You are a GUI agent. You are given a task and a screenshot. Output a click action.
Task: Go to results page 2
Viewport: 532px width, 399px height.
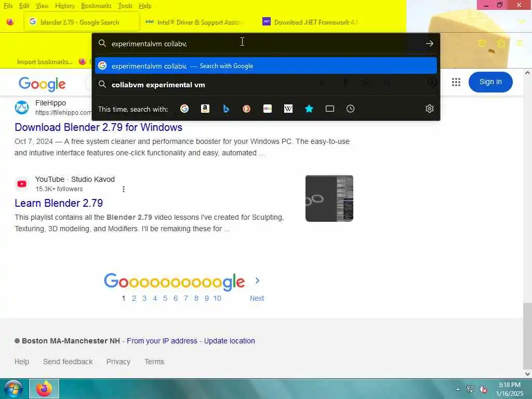pos(134,298)
